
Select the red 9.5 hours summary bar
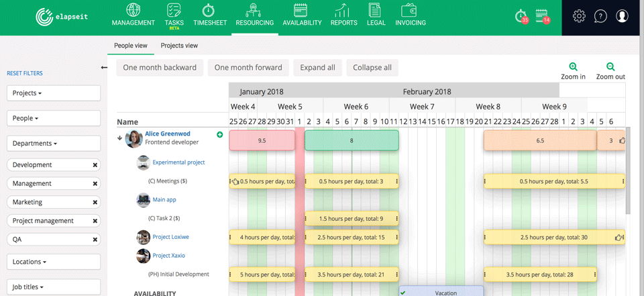click(262, 140)
